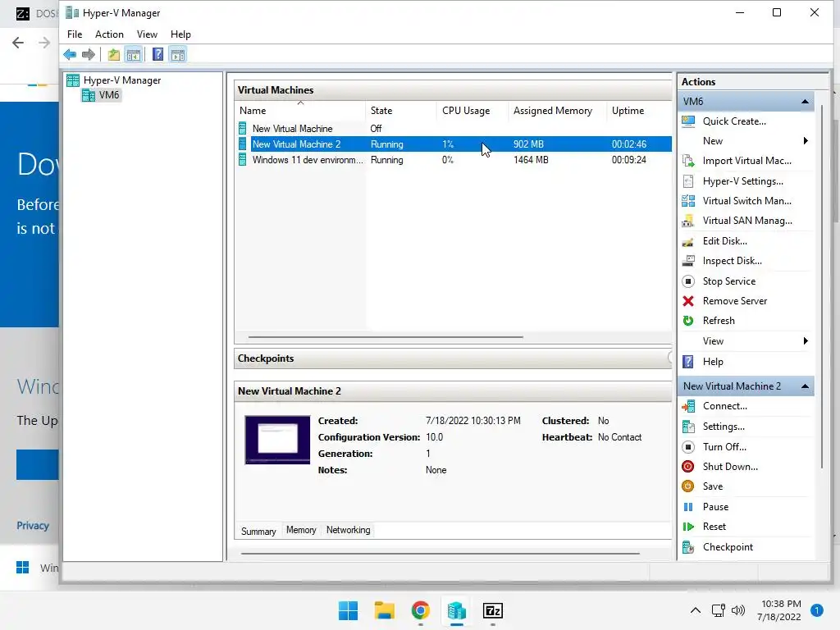Expand the New submenu arrow in Actions
This screenshot has height=630, width=840.
(x=806, y=141)
